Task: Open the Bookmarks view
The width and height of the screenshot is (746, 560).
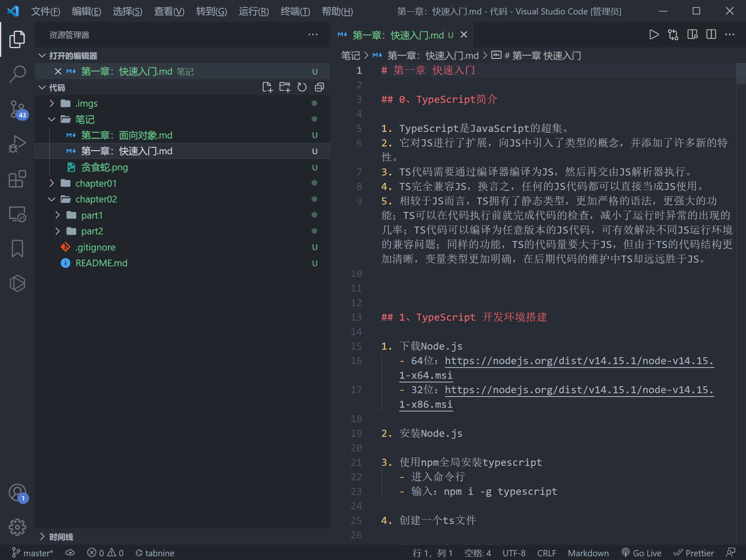Action: (17, 248)
